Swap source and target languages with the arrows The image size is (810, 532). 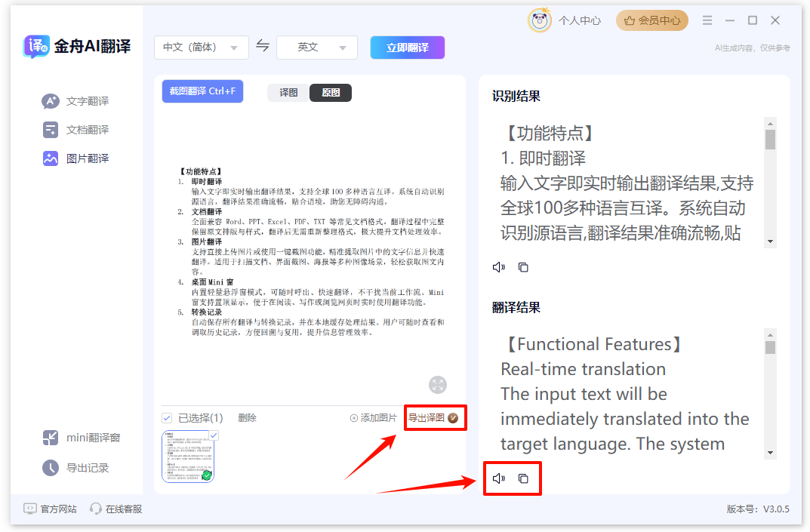(263, 46)
